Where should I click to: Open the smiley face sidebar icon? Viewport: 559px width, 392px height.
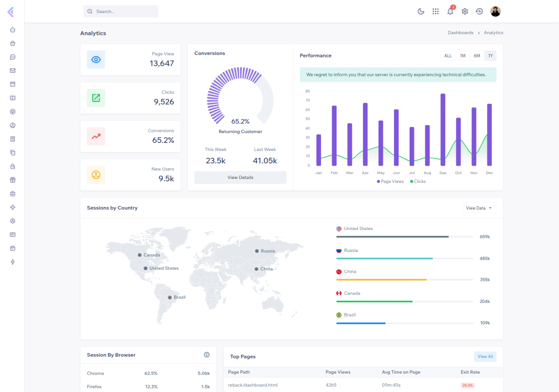13,112
